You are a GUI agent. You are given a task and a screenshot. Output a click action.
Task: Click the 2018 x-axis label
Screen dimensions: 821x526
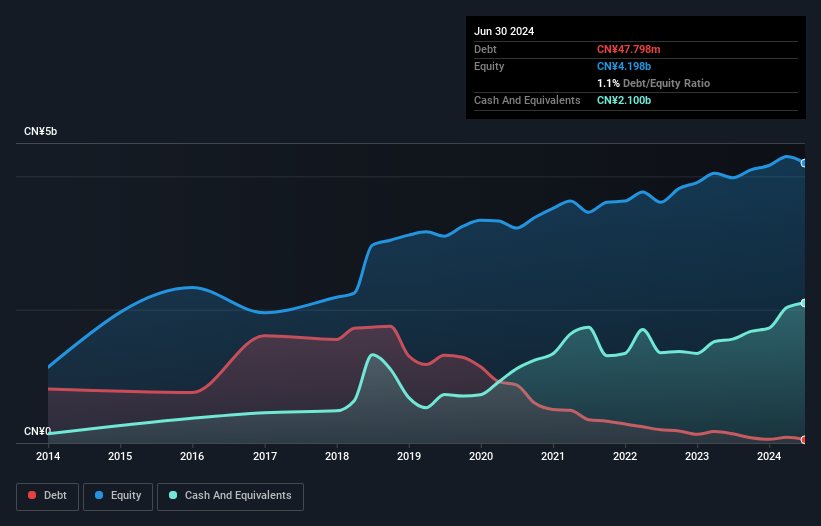[x=337, y=456]
